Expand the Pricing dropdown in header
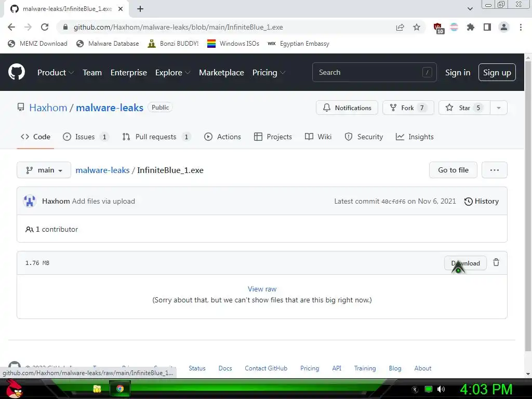This screenshot has height=399, width=532. pyautogui.click(x=269, y=72)
